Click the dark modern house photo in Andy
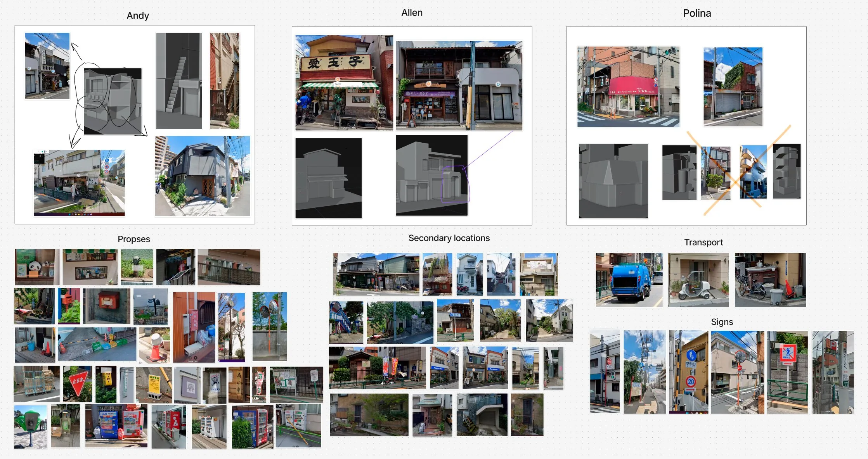 coord(202,176)
